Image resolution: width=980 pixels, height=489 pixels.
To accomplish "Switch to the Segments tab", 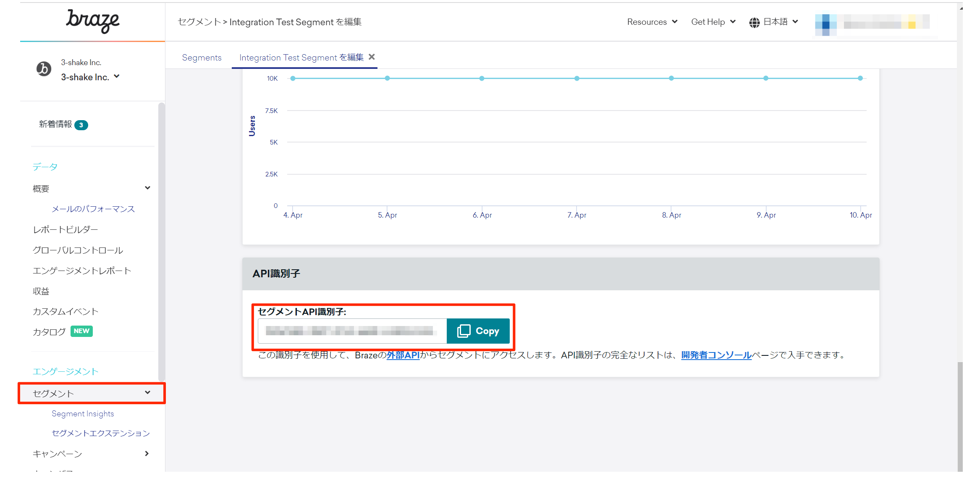I will pyautogui.click(x=202, y=58).
